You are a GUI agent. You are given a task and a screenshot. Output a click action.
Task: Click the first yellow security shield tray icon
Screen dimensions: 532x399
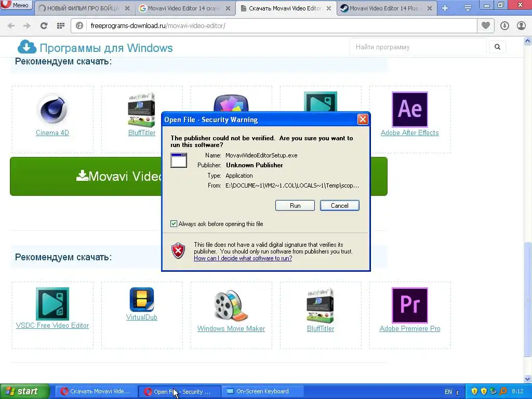click(474, 392)
